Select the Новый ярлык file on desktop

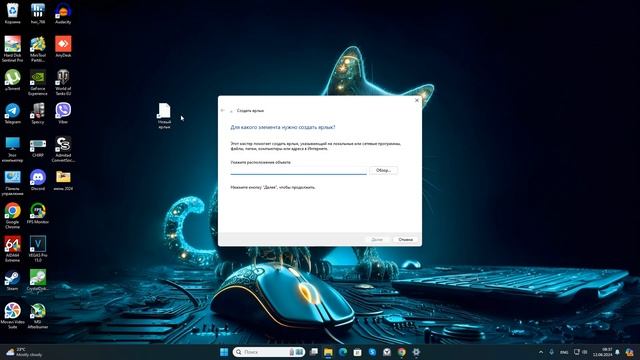click(164, 116)
